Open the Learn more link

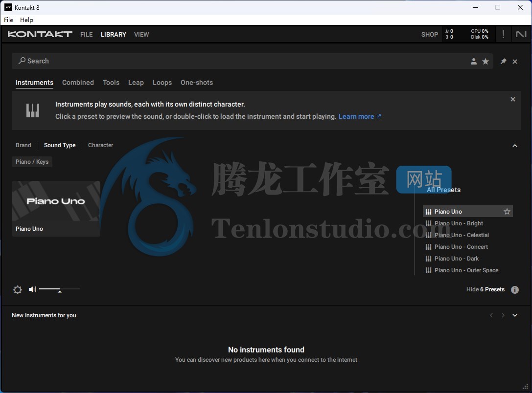tap(360, 116)
